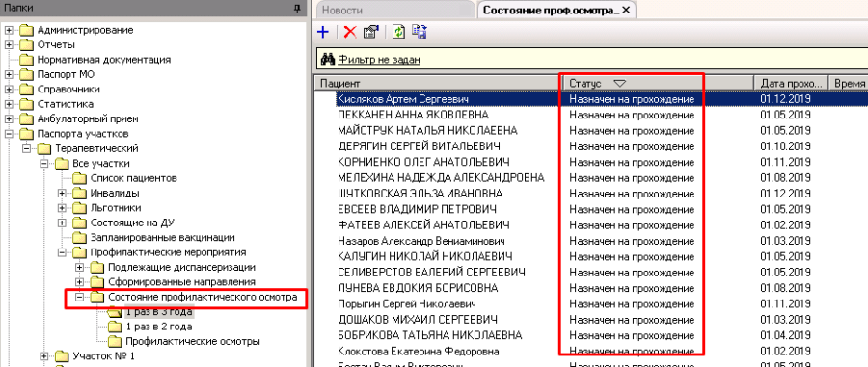Select patient МЕЛЕХИНА НАДЕЖДА АЛЕКСАНДРОВНА
Screen dimensions: 868x367
tap(441, 178)
